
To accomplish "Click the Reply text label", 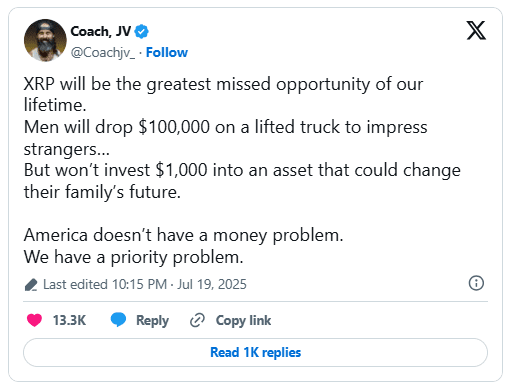I will point(152,321).
